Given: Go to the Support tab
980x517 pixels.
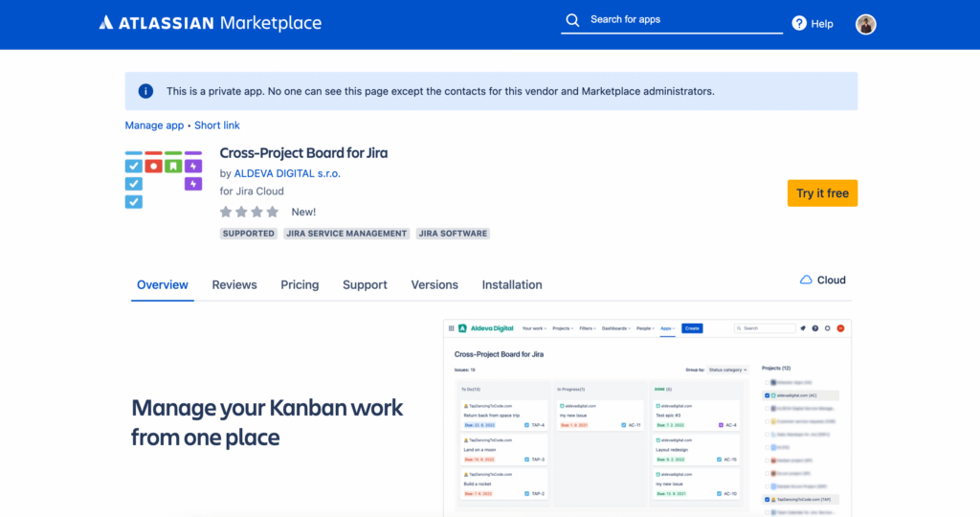Looking at the screenshot, I should pos(365,285).
